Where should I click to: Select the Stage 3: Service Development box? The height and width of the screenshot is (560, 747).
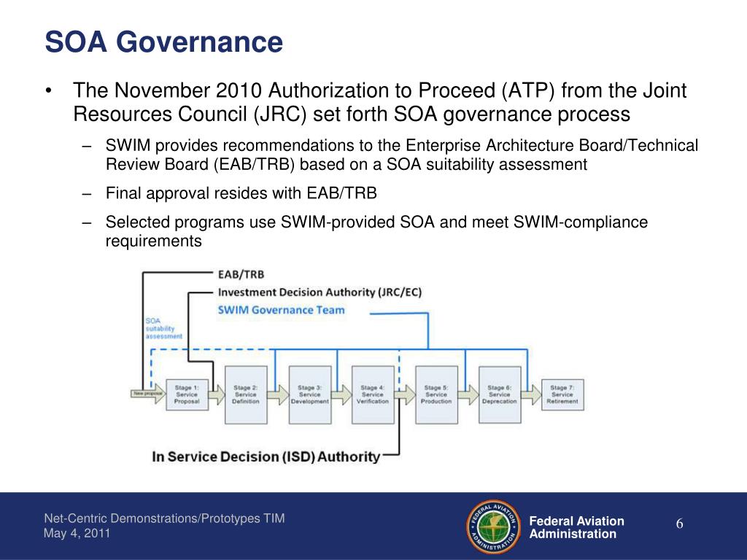(310, 394)
